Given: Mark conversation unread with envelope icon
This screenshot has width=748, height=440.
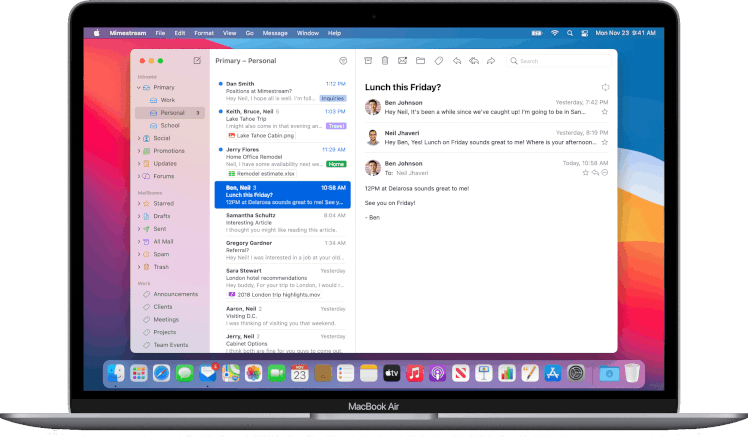Looking at the screenshot, I should tap(403, 61).
